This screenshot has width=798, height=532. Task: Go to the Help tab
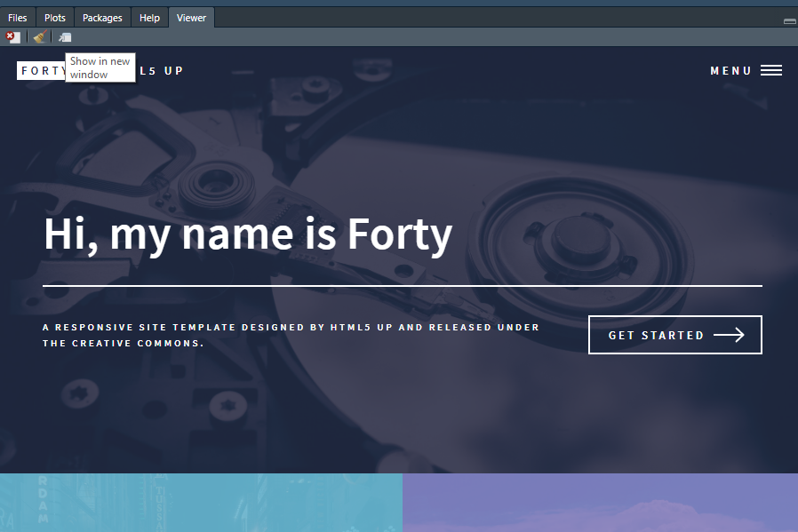[x=150, y=18]
